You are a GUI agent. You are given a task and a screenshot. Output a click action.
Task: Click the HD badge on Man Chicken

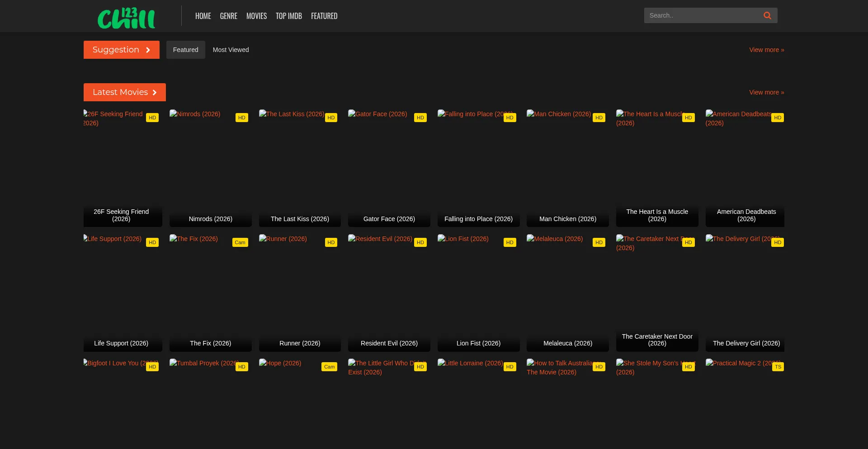click(599, 118)
